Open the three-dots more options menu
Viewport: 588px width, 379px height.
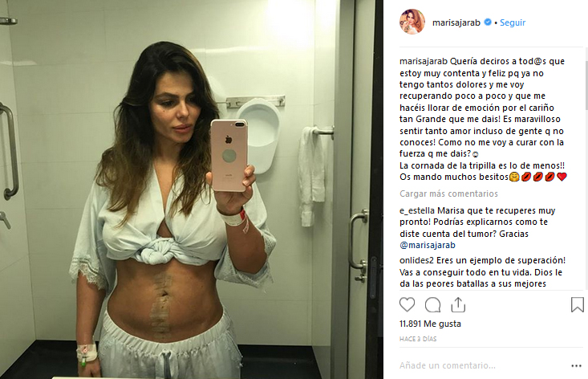pyautogui.click(x=577, y=365)
